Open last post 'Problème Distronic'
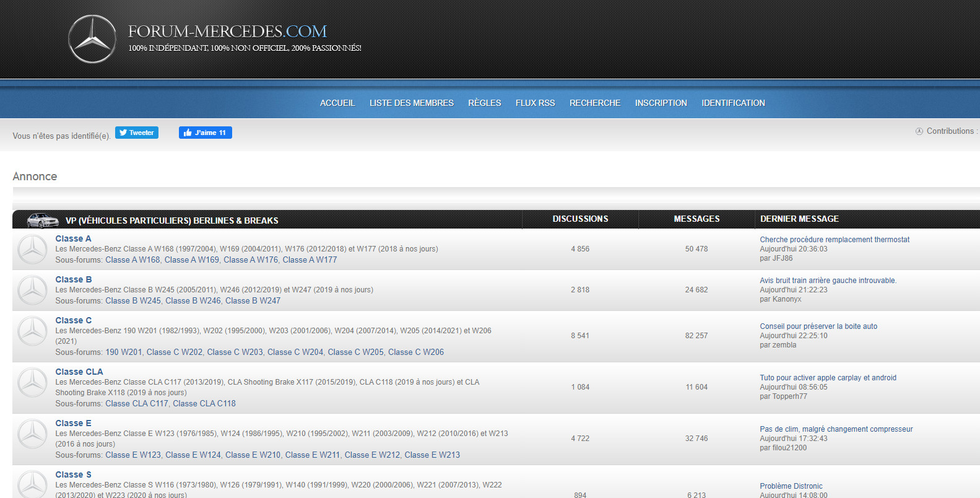The width and height of the screenshot is (980, 498). [791, 486]
